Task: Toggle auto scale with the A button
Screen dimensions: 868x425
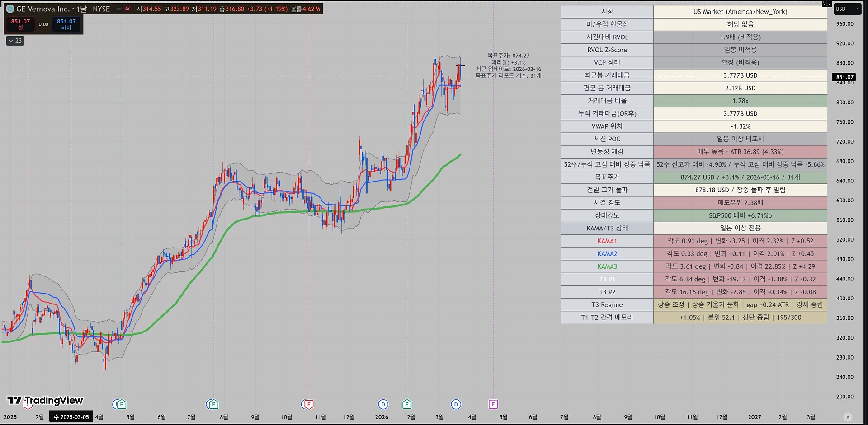Action: click(848, 417)
